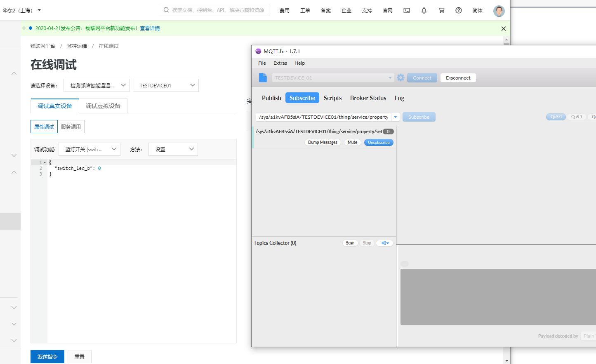Open MQTT.fx connection settings gear
The height and width of the screenshot is (364, 596).
coord(400,77)
